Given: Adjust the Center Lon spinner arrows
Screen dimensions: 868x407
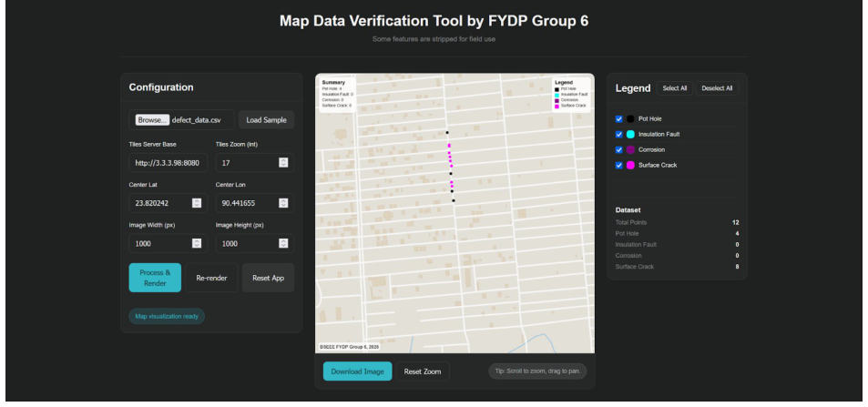Looking at the screenshot, I should 283,203.
